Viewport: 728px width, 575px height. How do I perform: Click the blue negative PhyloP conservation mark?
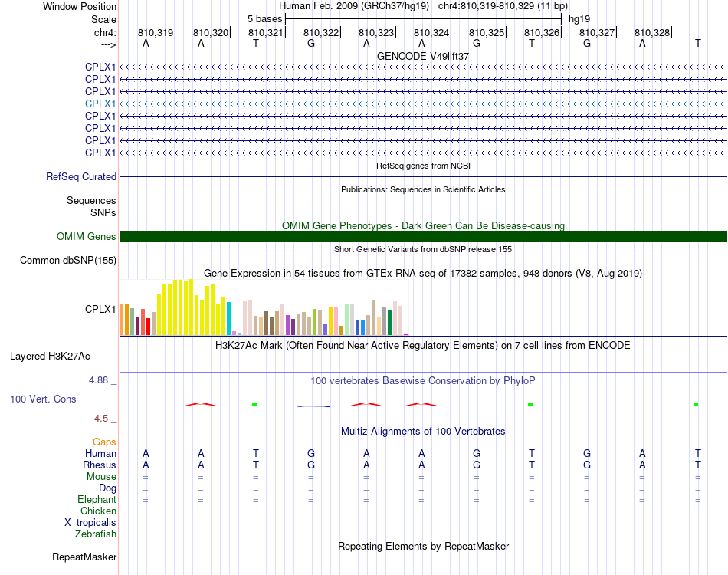[313, 406]
